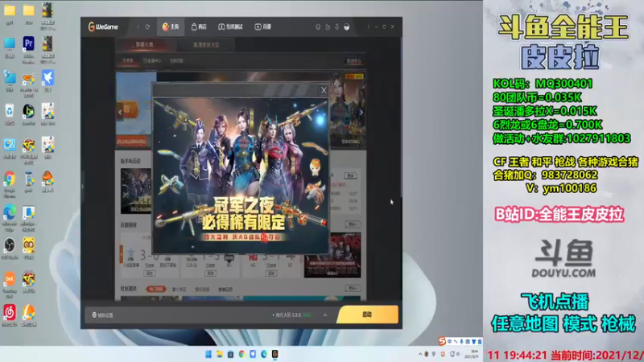The width and height of the screenshot is (644, 362).
Task: Click the 回放 button under the 3-0 match
Action: pyautogui.click(x=149, y=273)
